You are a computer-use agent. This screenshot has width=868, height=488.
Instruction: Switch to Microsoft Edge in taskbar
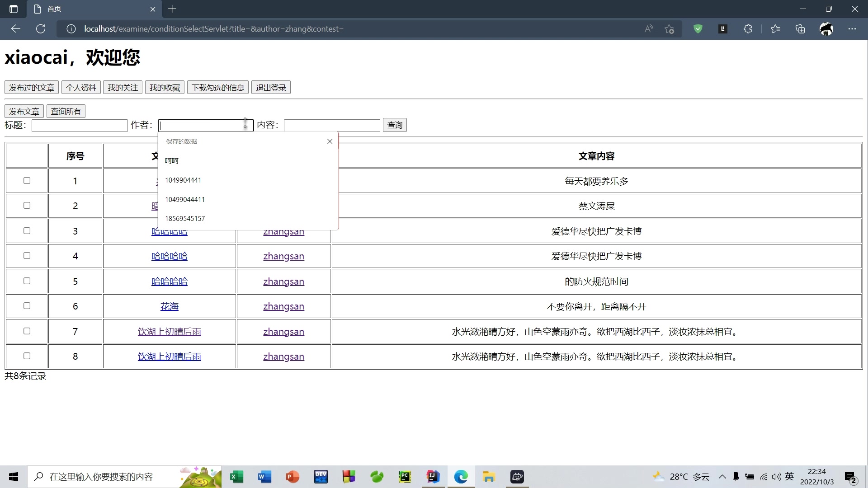(461, 477)
